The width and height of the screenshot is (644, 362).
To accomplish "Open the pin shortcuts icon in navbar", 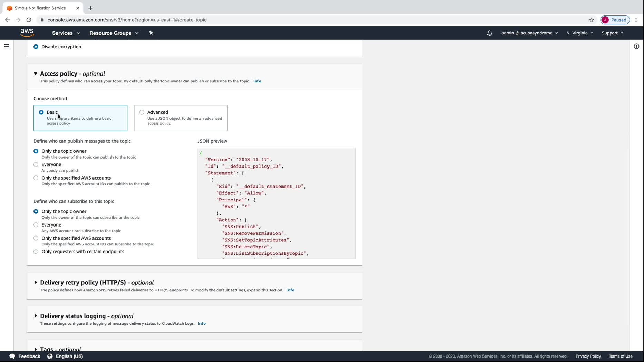I will 151,33.
